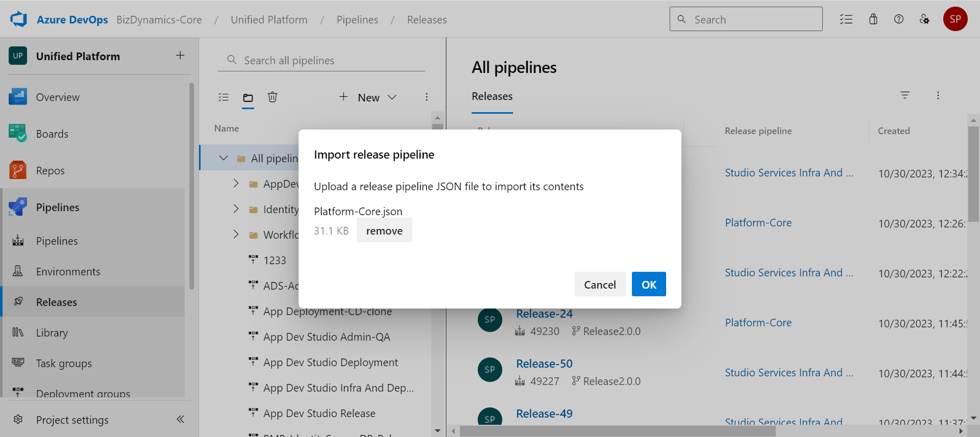Remove the uploaded Platform-Core.json file
980x437 pixels.
click(x=384, y=230)
